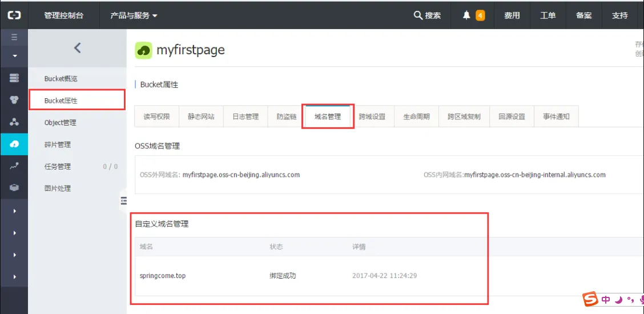Switch to the 日志管理 tab
This screenshot has width=644, height=314.
(x=245, y=116)
